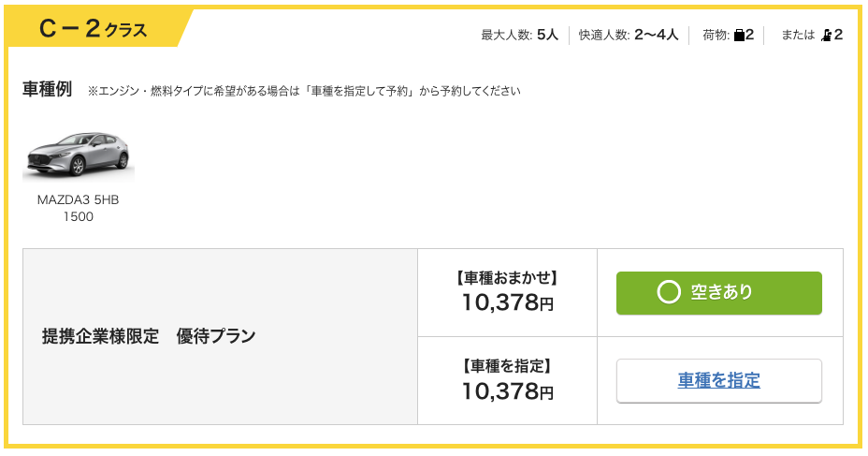The width and height of the screenshot is (868, 456).
Task: Click the white circle availability icon
Action: coord(668,292)
